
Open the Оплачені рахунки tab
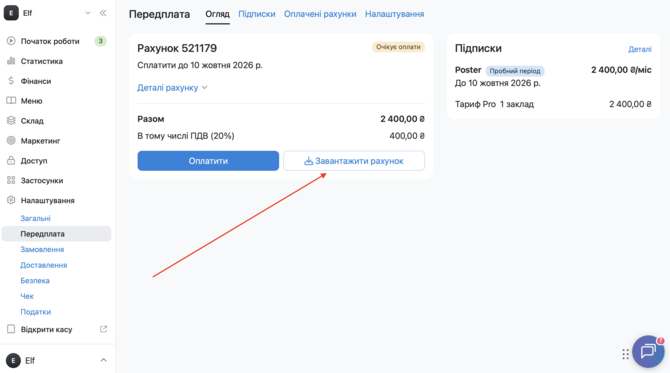[320, 14]
